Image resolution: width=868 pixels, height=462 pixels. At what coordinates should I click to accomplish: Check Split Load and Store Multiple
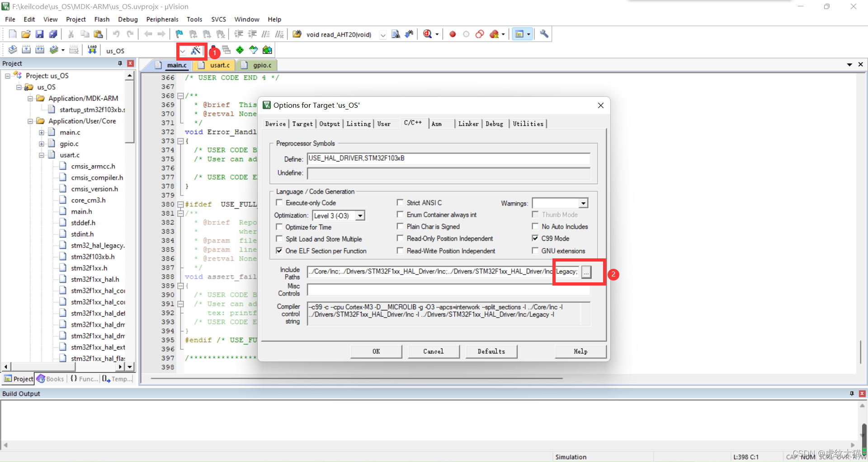279,238
